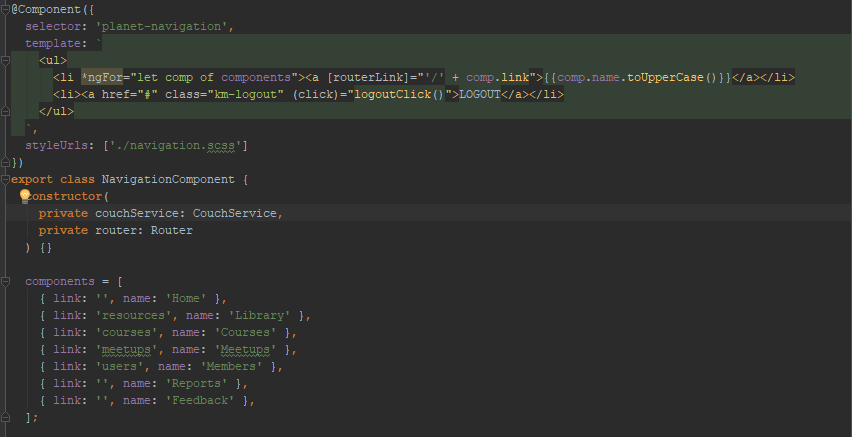This screenshot has height=437, width=852.
Task: Click the 'Library' name string
Action: pyautogui.click(x=259, y=315)
